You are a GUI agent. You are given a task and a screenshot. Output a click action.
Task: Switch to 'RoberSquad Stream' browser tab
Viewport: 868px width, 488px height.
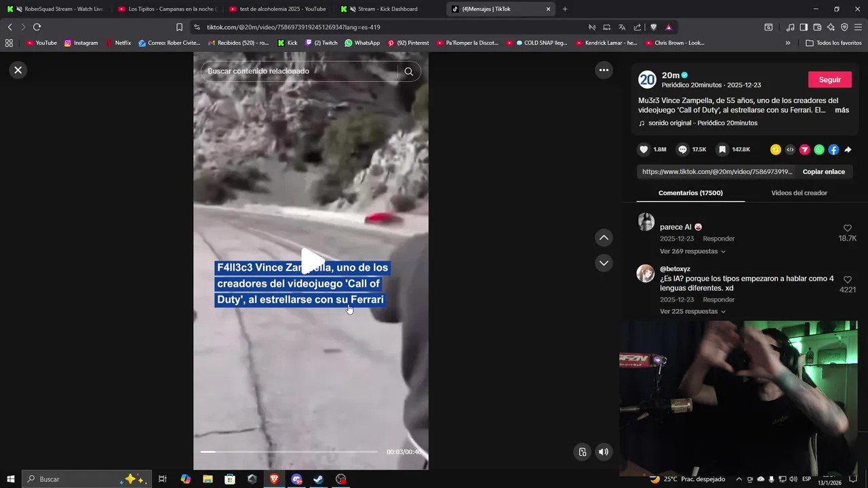[x=56, y=9]
